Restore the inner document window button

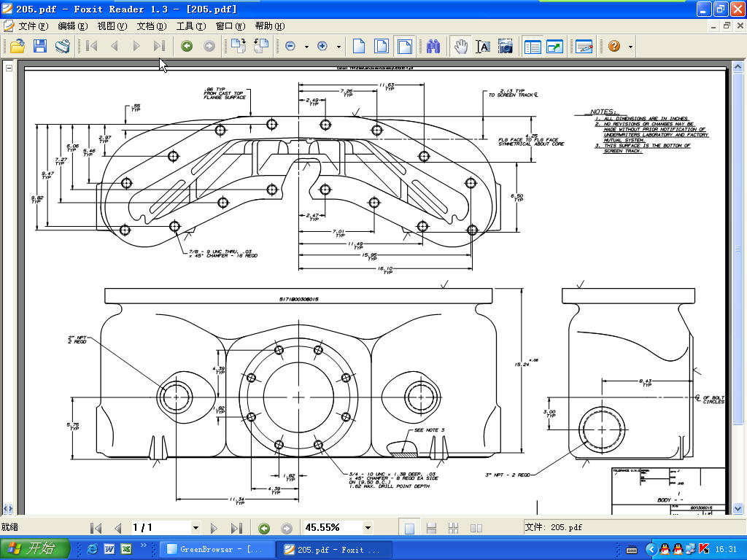coord(727,26)
